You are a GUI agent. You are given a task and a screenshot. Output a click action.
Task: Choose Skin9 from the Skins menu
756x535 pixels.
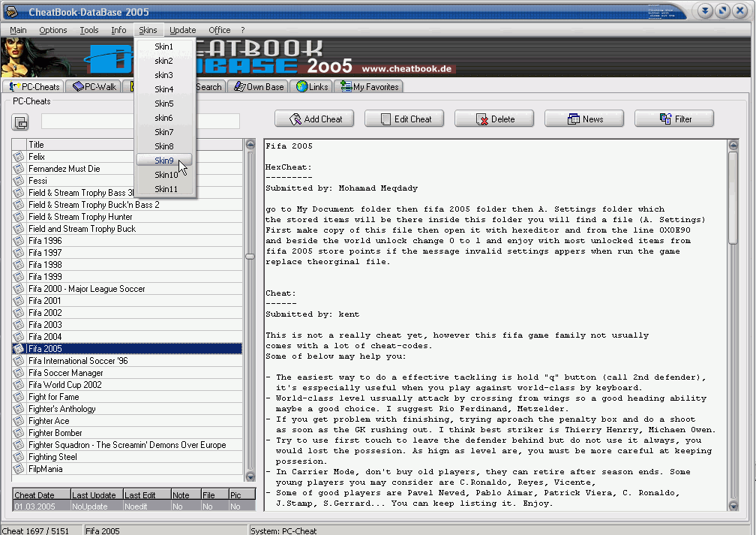click(164, 161)
